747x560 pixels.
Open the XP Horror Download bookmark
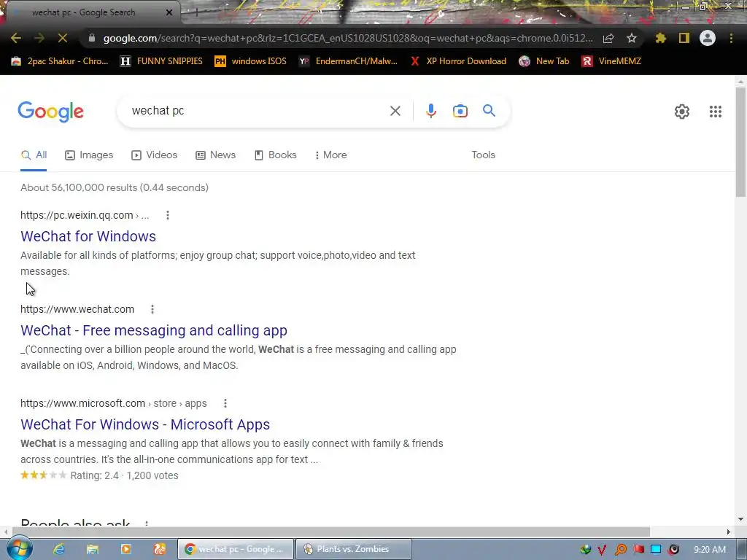click(x=458, y=61)
